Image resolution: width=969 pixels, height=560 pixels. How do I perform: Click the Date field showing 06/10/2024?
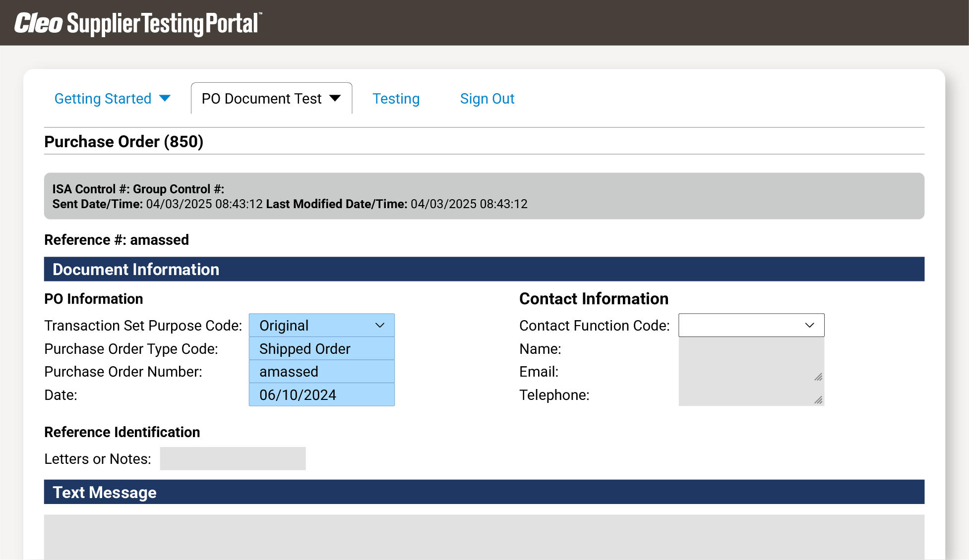coord(321,394)
